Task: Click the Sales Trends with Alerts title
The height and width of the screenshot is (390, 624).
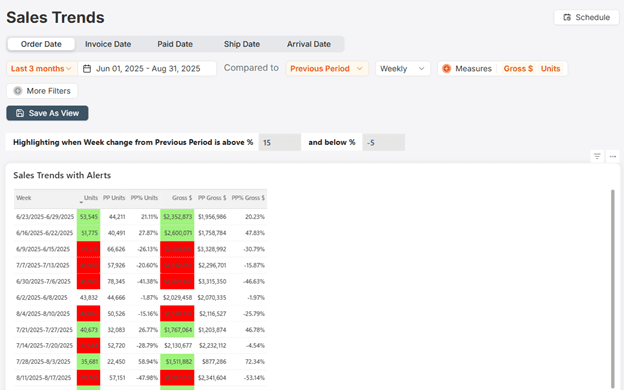Action: point(62,176)
